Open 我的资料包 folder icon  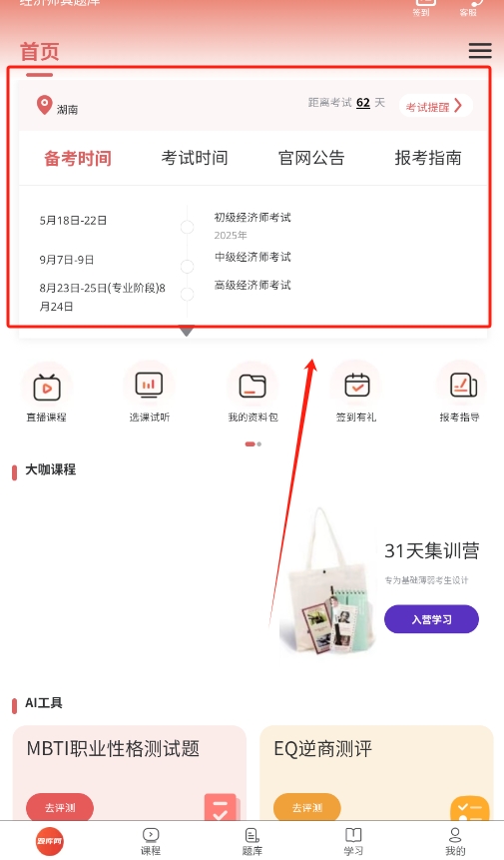tap(252, 387)
